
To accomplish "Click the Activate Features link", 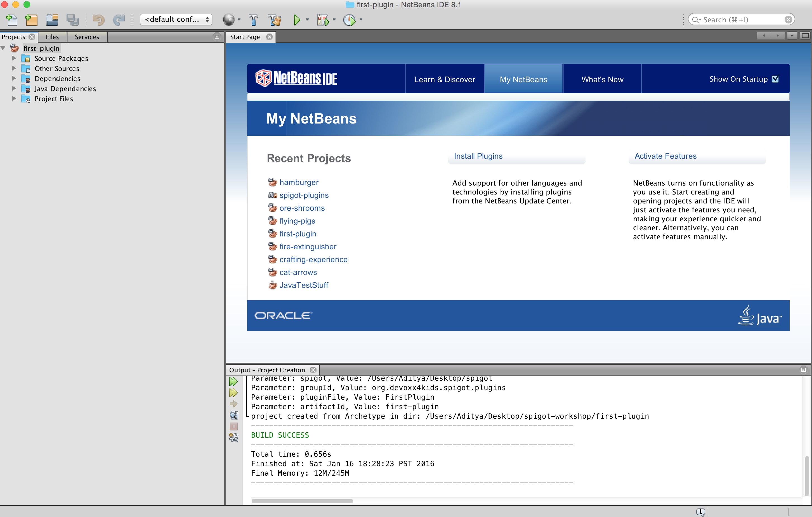I will pos(665,156).
